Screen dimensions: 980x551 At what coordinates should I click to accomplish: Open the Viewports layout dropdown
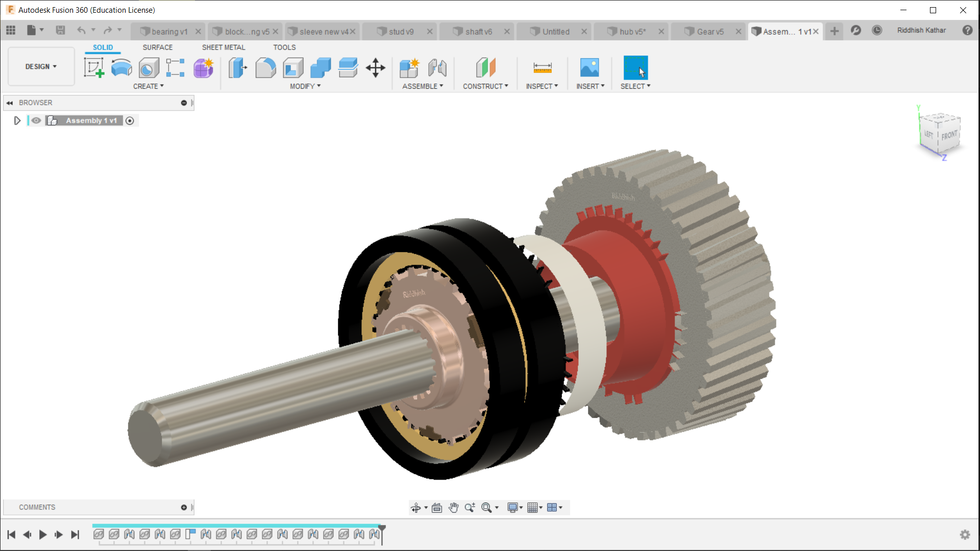click(x=555, y=507)
